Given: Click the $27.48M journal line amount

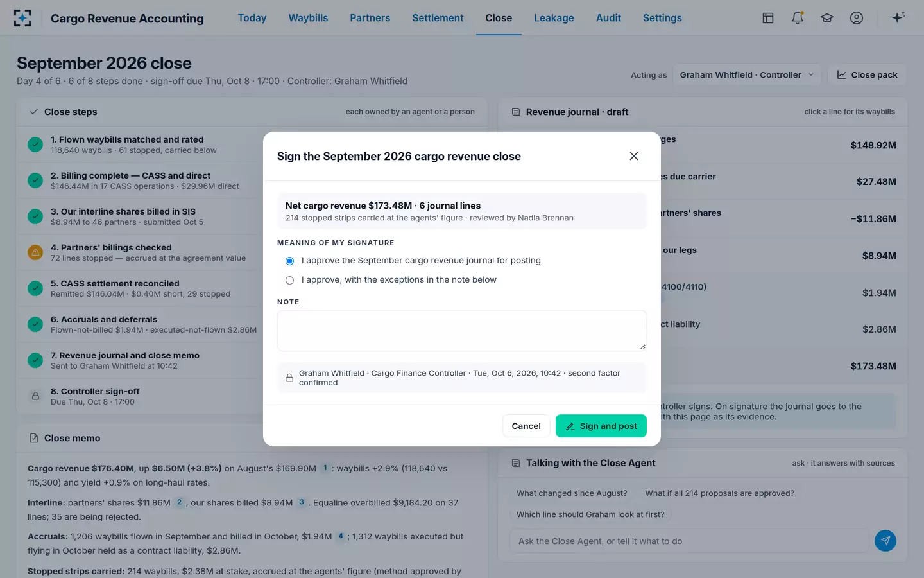Looking at the screenshot, I should (876, 182).
